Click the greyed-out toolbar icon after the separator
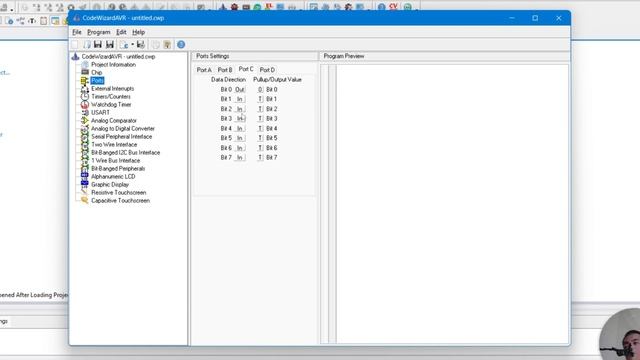The width and height of the screenshot is (640, 360). 156,44
